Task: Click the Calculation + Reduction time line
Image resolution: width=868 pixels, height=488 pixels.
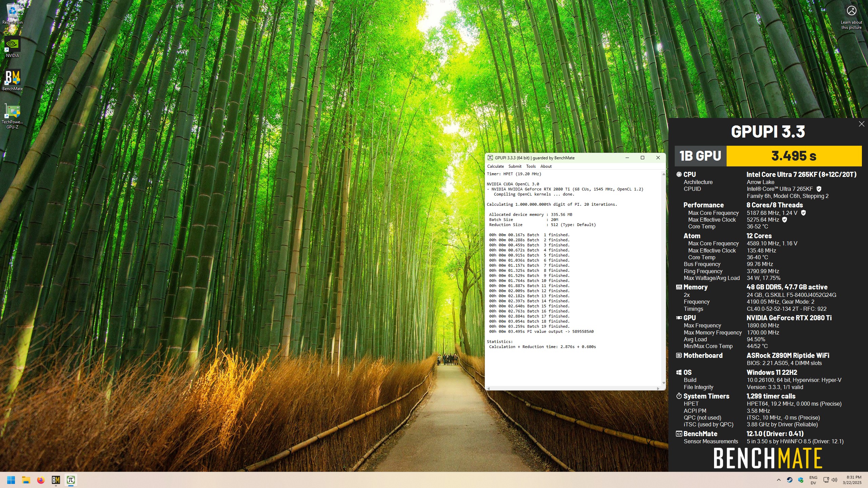Action: 542,347
